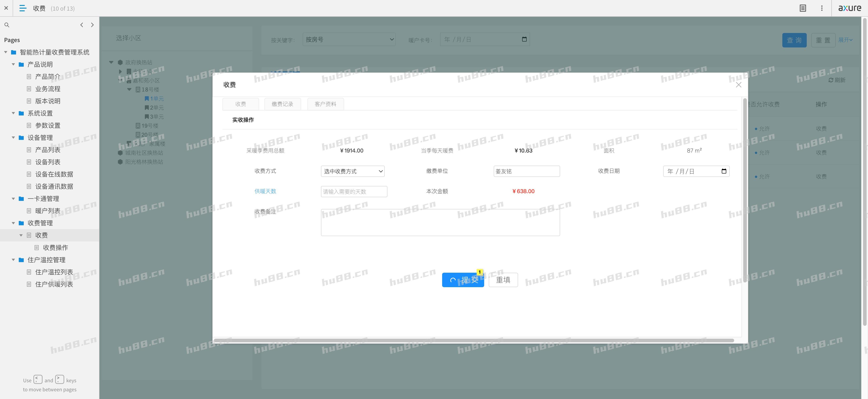Open the three-dot more options menu
Viewport: 868px width, 399px height.
(x=821, y=8)
